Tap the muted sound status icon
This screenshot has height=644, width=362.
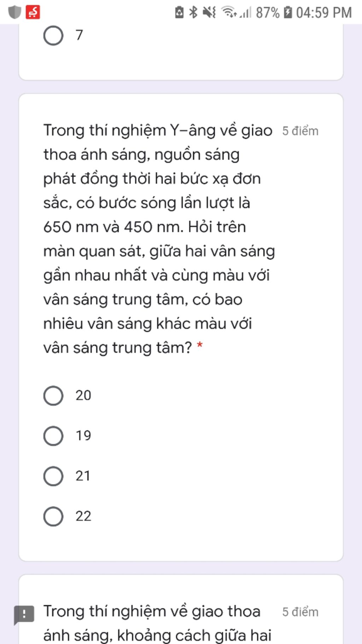click(x=209, y=12)
